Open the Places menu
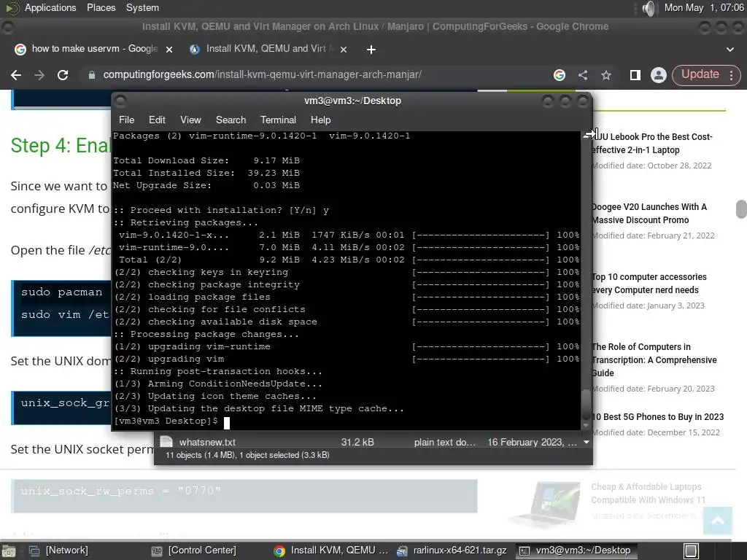The image size is (747, 560). pos(101,7)
